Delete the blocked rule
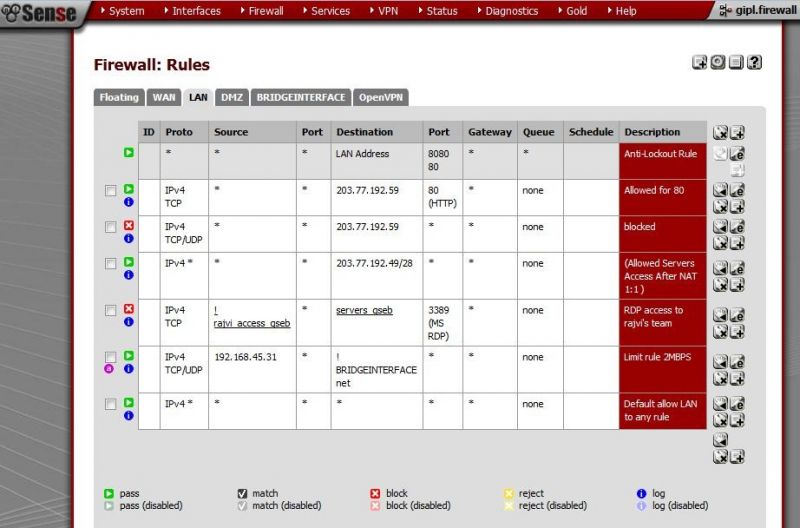The image size is (800, 528). click(720, 243)
